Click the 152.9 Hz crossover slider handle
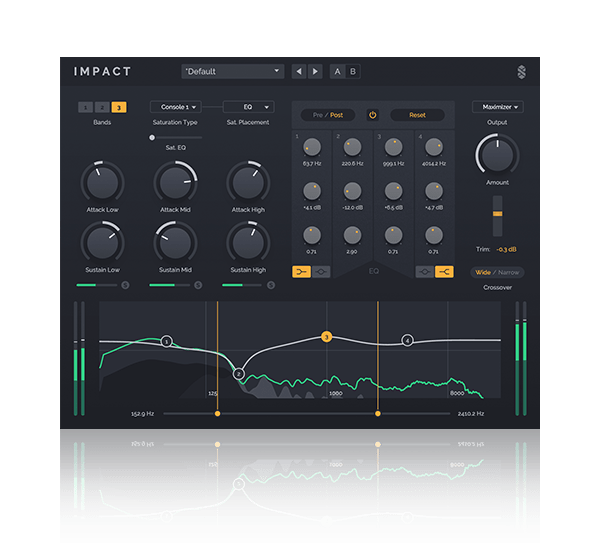Screen dimensions: 600x543 point(217,414)
